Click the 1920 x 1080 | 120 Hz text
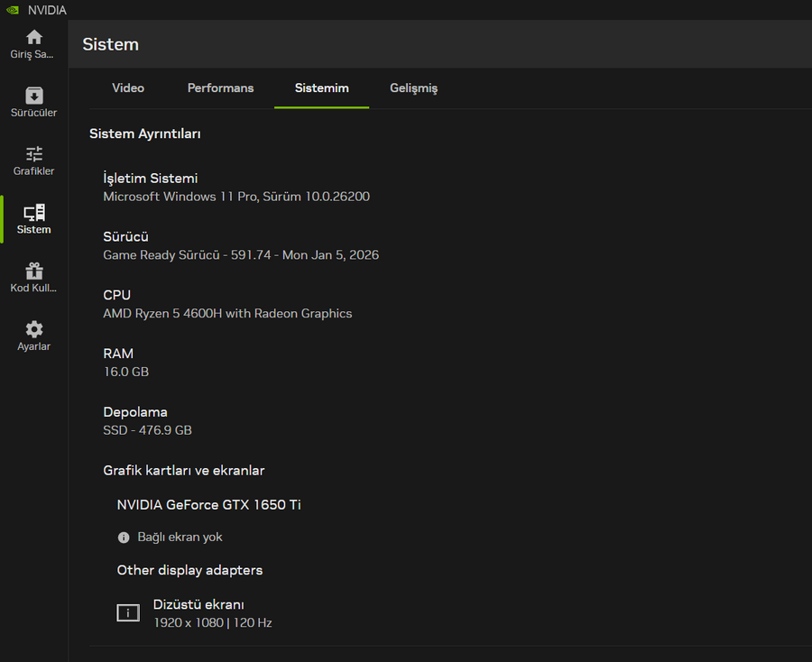812x662 pixels. (x=212, y=623)
